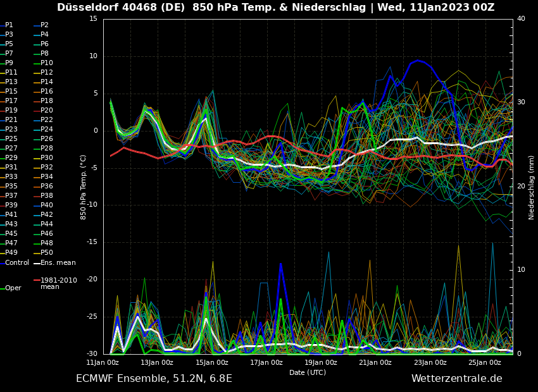Click the P25 legend entry
This screenshot has height=392, width=538.
11,139
